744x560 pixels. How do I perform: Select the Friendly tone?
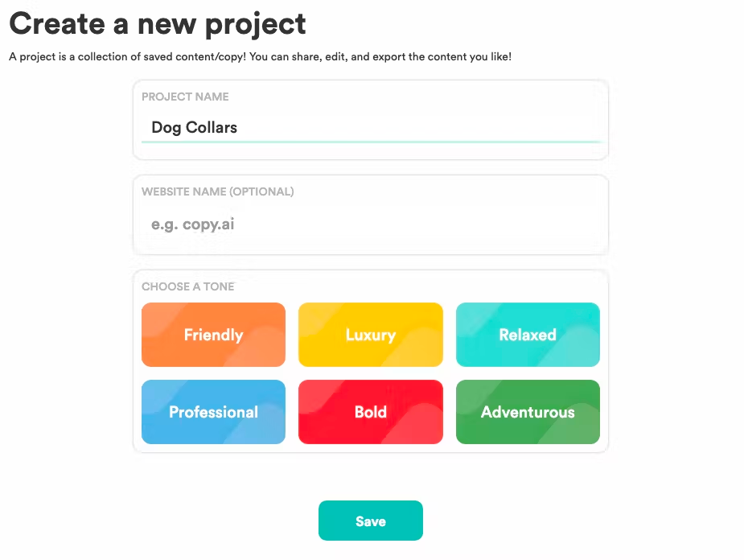coord(213,335)
